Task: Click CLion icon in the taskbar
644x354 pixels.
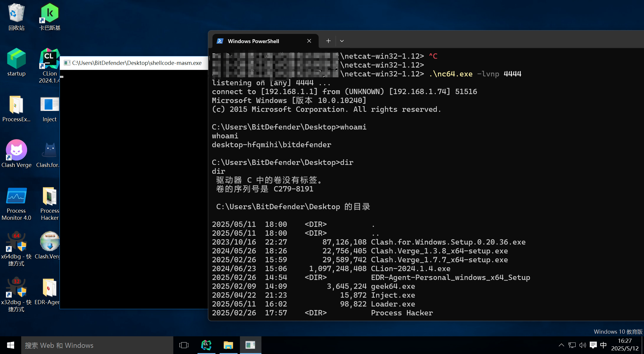Action: pyautogui.click(x=206, y=345)
